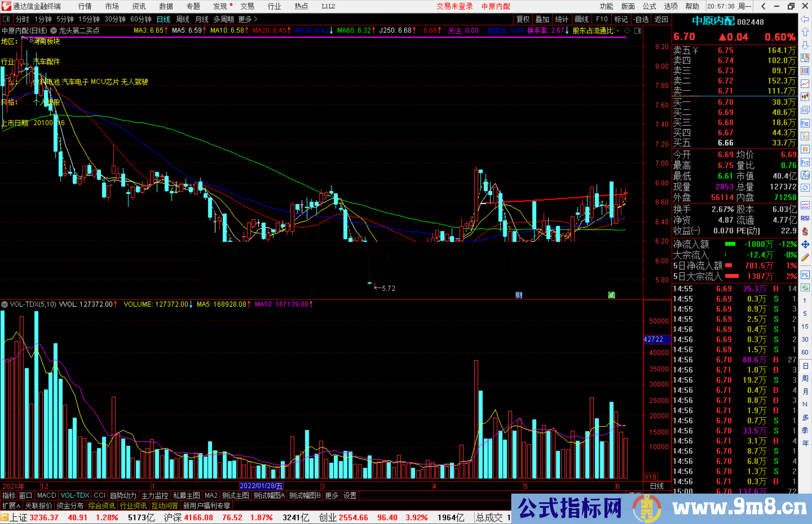Click the 复权 button
Image resolution: width=812 pixels, height=524 pixels.
(x=523, y=19)
